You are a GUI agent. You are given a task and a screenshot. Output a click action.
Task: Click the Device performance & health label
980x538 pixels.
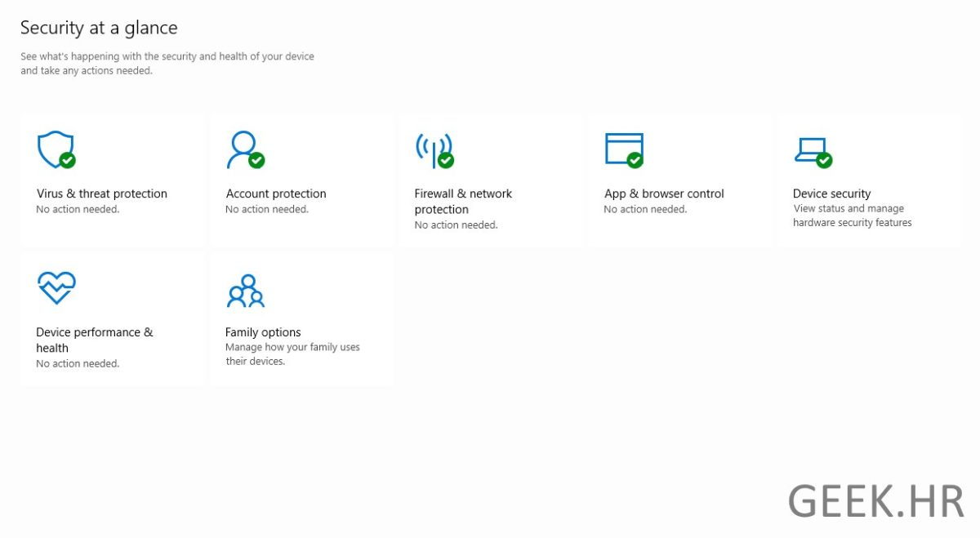tap(94, 340)
